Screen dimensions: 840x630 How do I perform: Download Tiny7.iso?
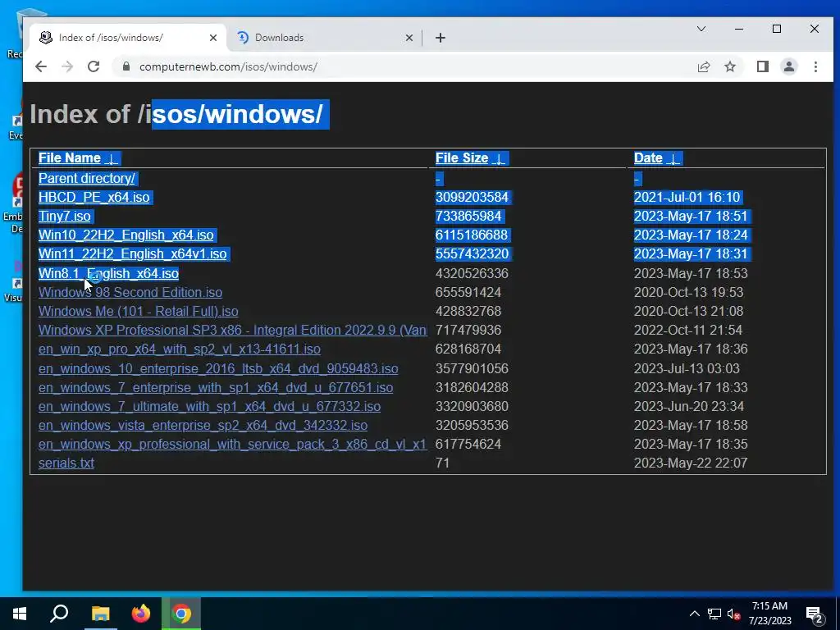tap(64, 216)
